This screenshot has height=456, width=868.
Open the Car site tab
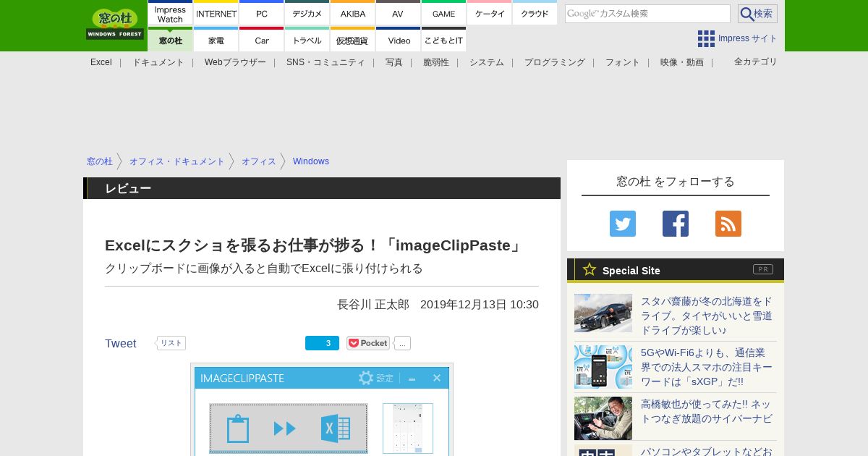(x=262, y=39)
